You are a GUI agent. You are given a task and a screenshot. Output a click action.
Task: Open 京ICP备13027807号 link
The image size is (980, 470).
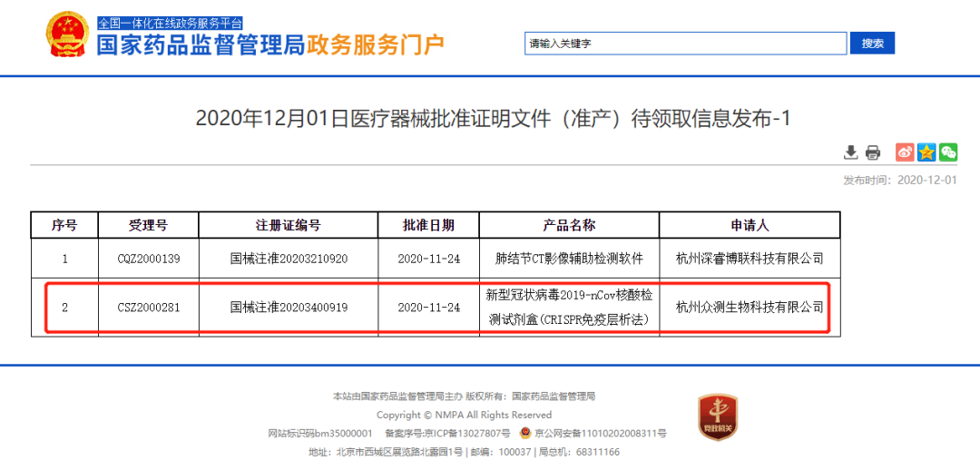pos(467,433)
